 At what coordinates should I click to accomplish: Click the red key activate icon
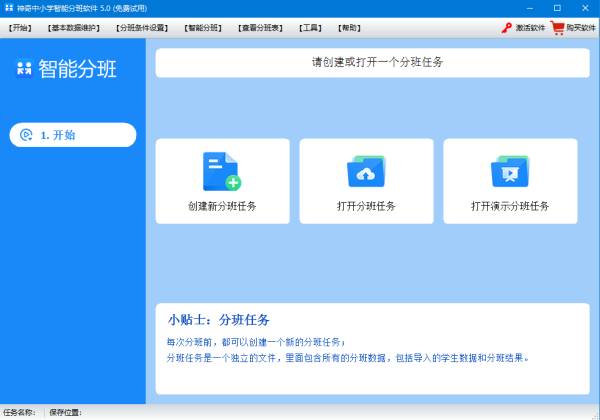point(507,28)
